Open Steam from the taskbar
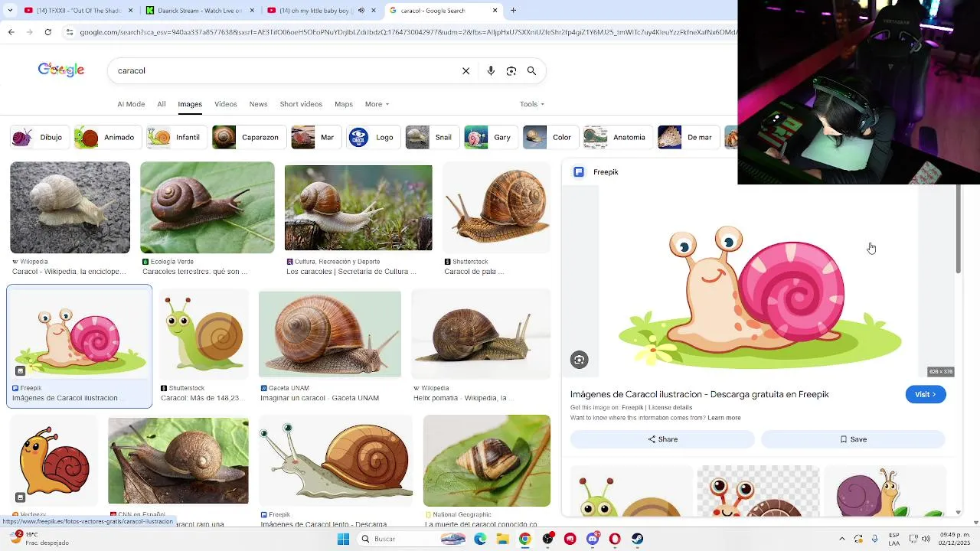Viewport: 980px width, 551px height. [x=638, y=539]
